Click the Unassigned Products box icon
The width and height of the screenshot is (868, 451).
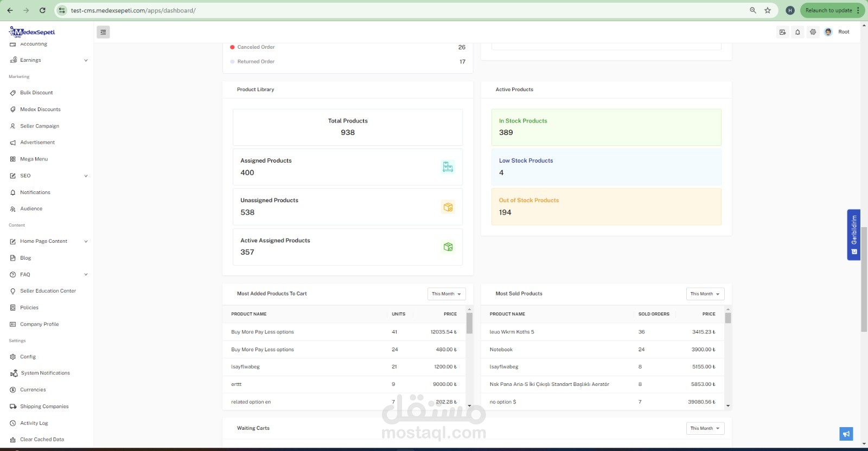[x=448, y=207]
